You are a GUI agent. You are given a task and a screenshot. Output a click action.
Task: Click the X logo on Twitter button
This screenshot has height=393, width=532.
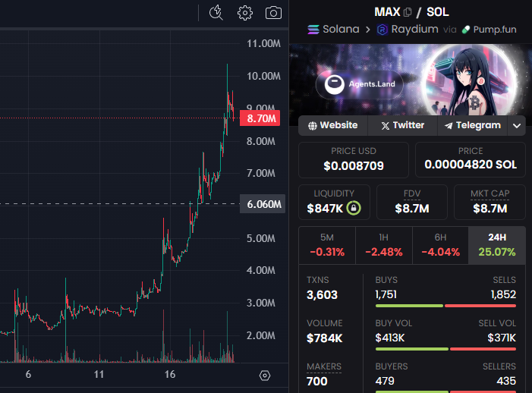coord(385,126)
